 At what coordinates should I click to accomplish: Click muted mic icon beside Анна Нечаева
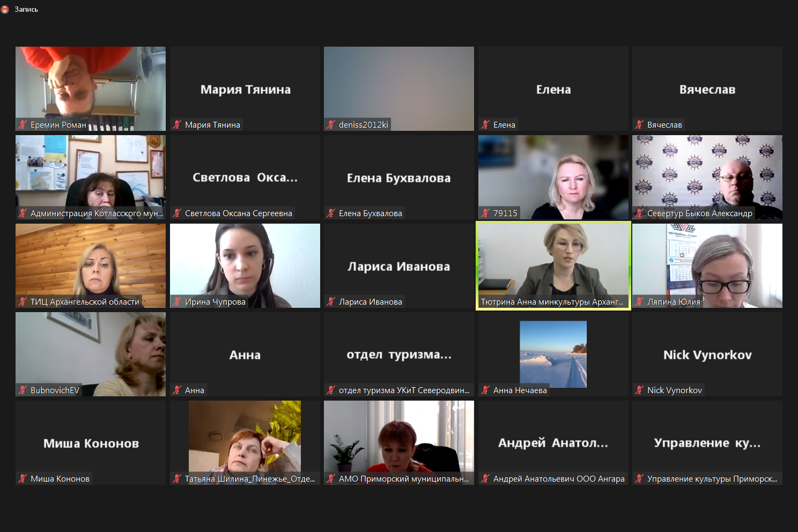pos(485,390)
